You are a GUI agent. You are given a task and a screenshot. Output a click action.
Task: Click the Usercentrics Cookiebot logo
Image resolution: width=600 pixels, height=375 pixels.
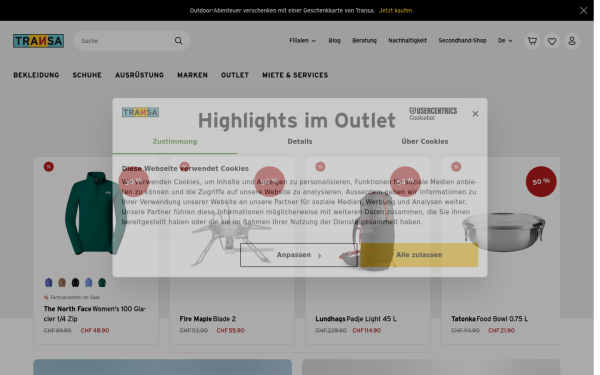[x=433, y=114]
